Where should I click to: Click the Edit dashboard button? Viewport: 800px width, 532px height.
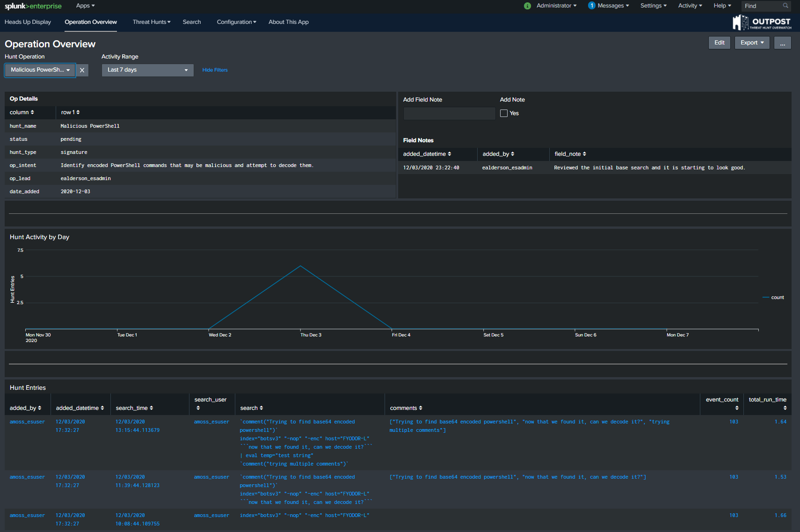(720, 43)
